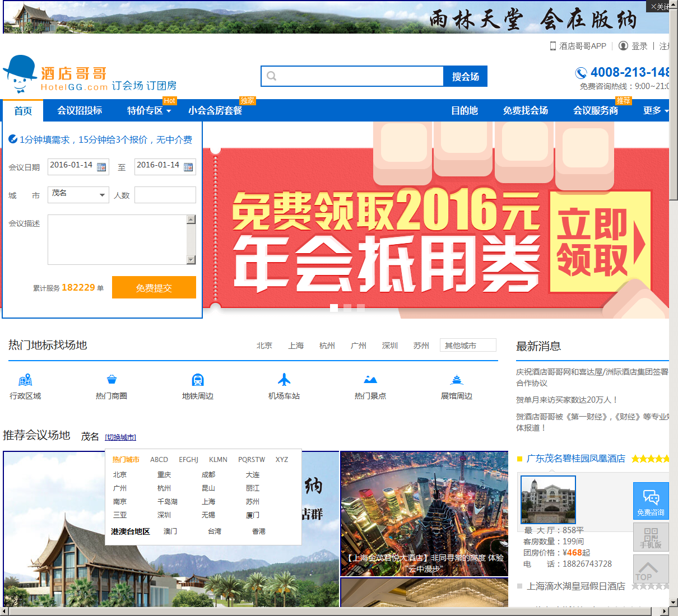Click the 行政区域 map icon
Screen dimensions: 678x616
click(x=25, y=380)
